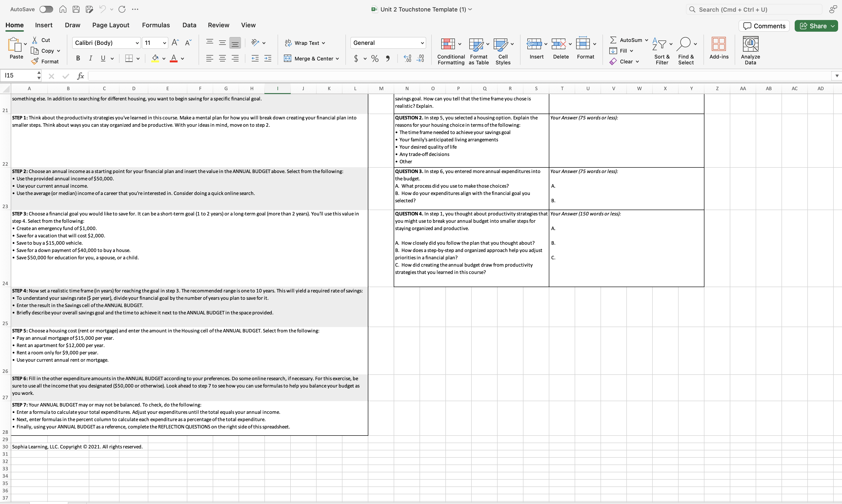Click the increase indent icon

coord(268,58)
